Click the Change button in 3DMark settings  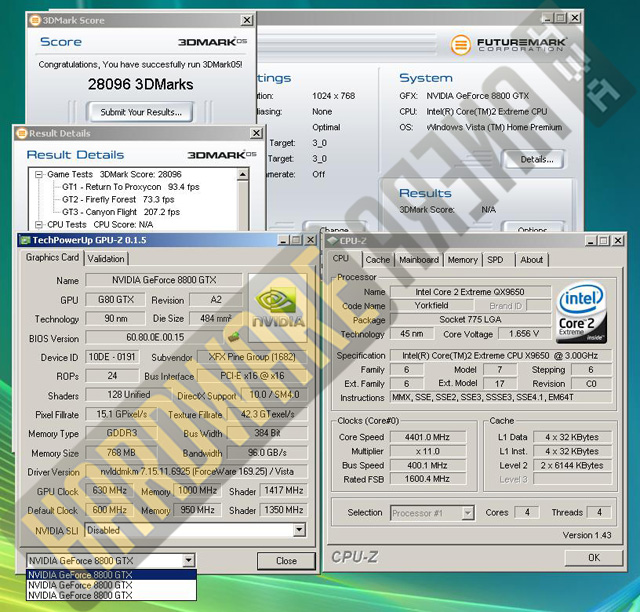[334, 228]
